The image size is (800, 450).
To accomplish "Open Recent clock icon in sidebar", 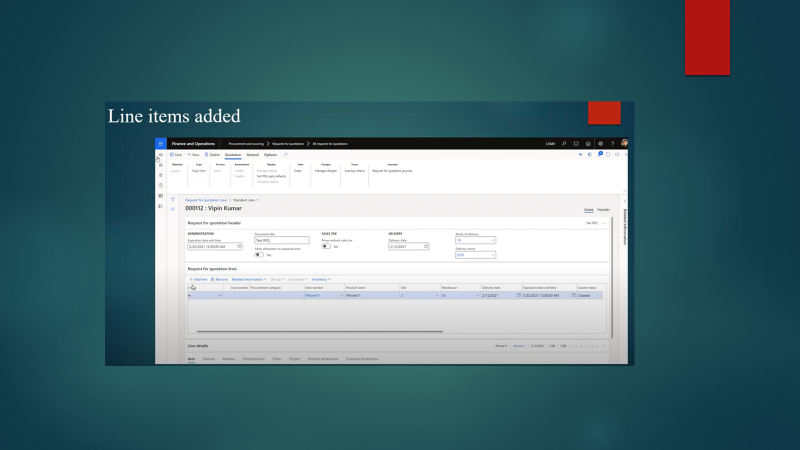I will coord(161,186).
